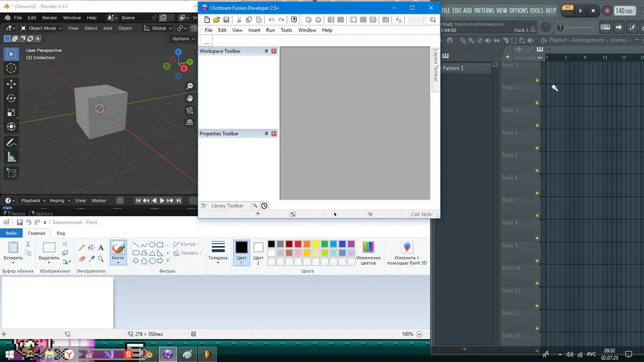The image size is (644, 362).
Task: Click the magnet snap icon in FL Studio playlist
Action: coord(450,40)
